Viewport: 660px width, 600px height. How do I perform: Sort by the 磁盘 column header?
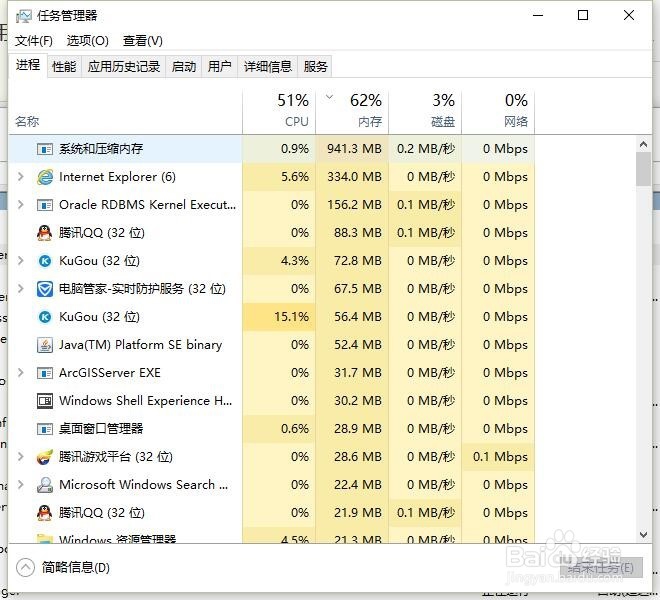click(x=425, y=112)
